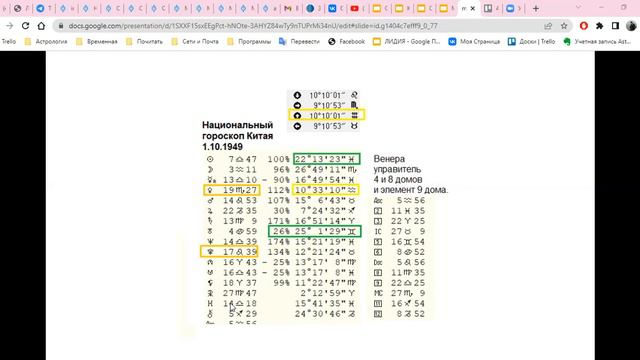This screenshot has width=640, height=360.
Task: Open the extensions puzzle-piece menu
Action: click(600, 26)
